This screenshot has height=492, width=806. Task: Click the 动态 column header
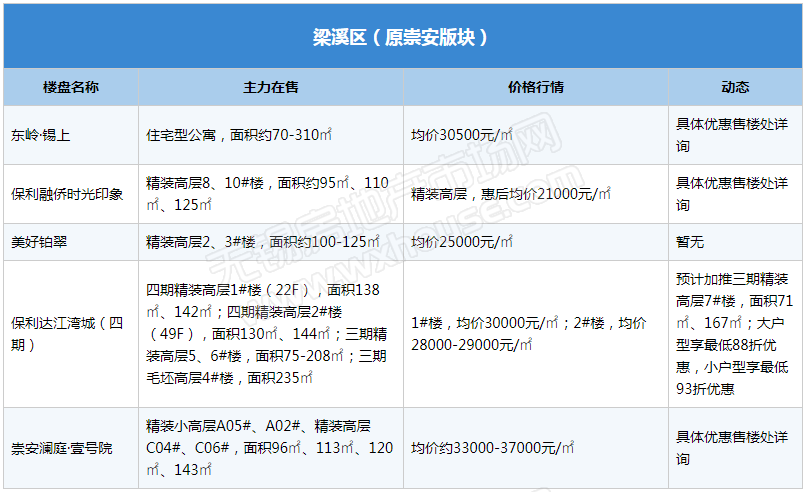pos(735,87)
